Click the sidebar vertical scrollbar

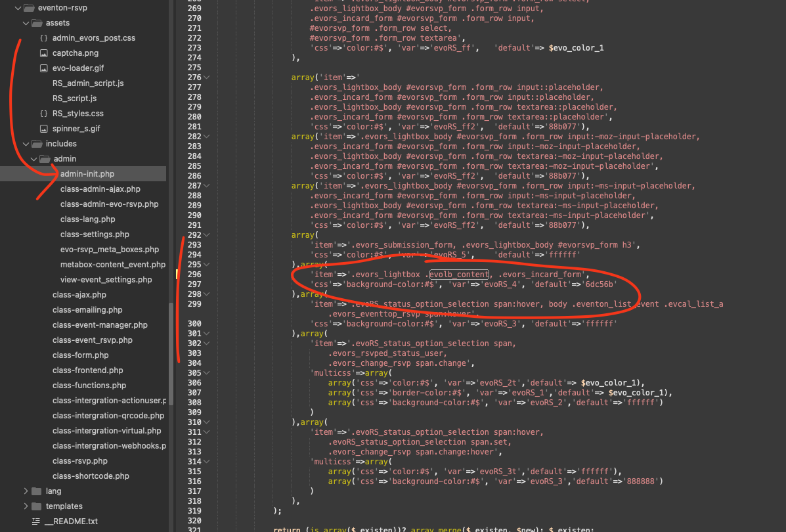[x=171, y=328]
